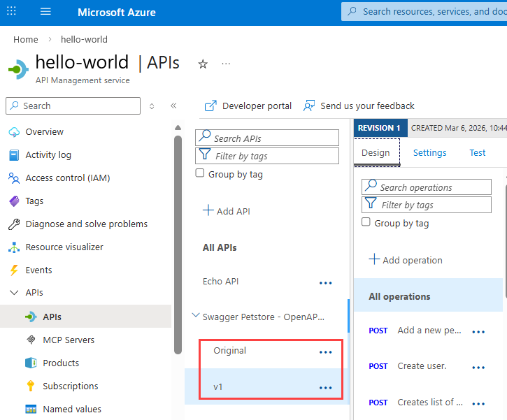Click the Access control (IAM) people icon
Viewport: 507px width, 420px height.
[x=14, y=178]
